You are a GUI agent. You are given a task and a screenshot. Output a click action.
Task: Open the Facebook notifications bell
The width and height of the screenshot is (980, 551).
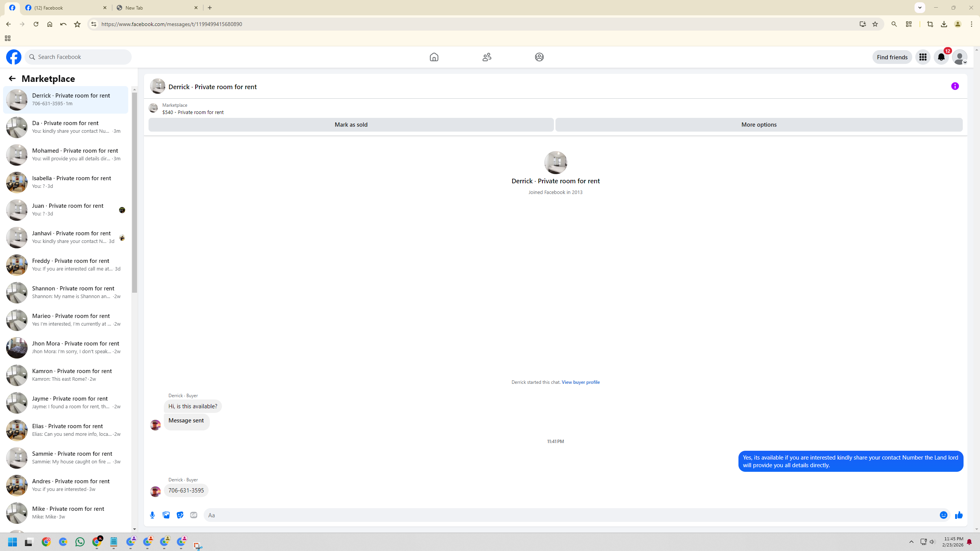click(941, 57)
